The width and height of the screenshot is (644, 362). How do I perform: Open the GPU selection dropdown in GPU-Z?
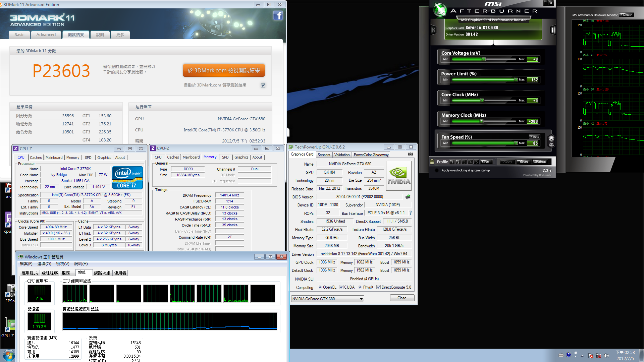pos(327,299)
